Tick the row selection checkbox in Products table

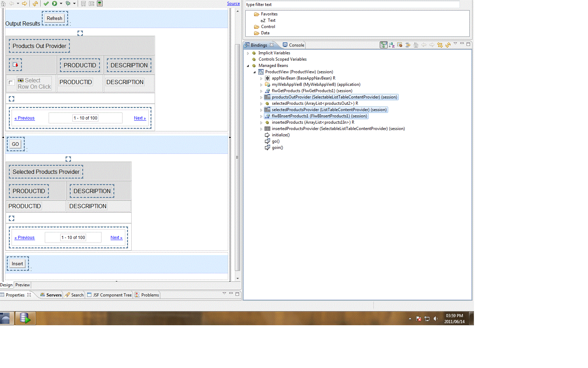[x=11, y=83]
